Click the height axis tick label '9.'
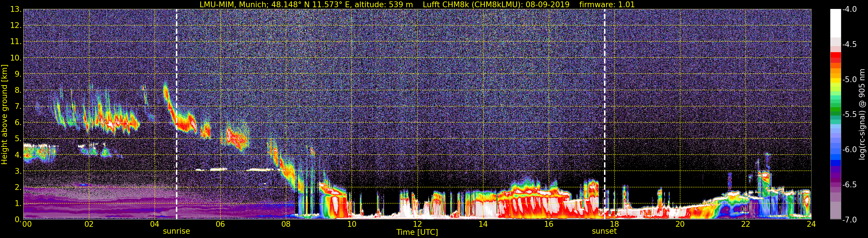The image size is (868, 238). pos(18,74)
